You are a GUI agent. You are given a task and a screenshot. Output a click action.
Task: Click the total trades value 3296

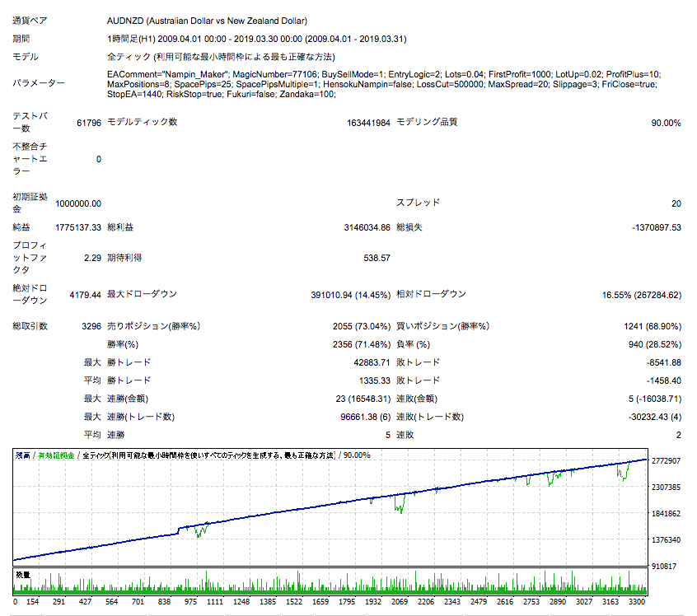[x=91, y=326]
